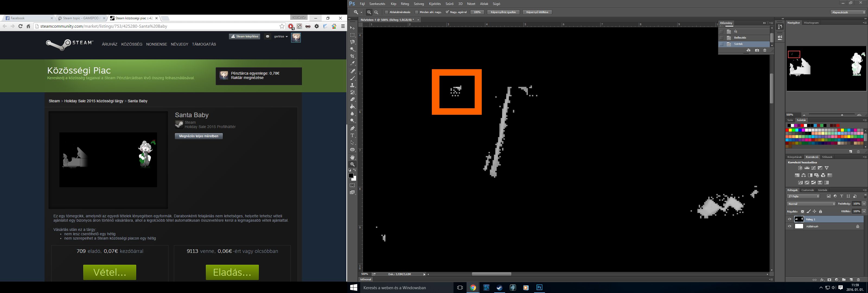Click the green Vétel... button
This screenshot has height=293, width=868.
click(110, 272)
